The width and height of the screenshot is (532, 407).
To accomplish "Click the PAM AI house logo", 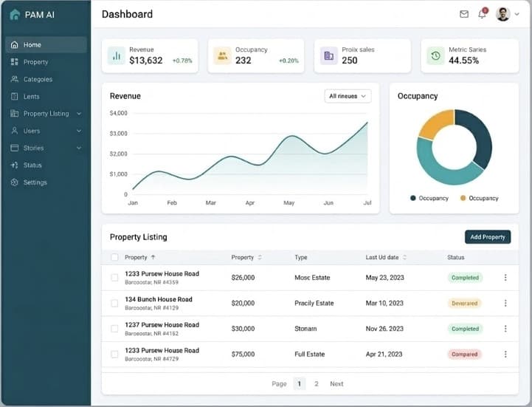I will [15, 14].
